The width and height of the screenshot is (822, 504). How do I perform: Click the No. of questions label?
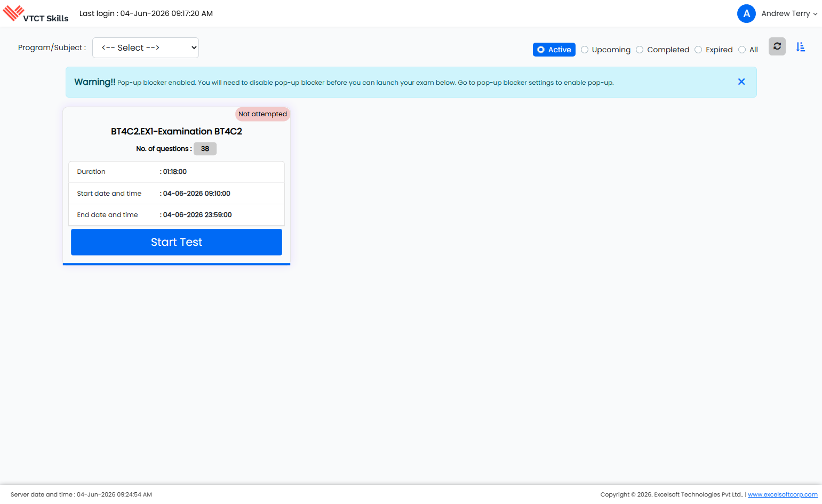(164, 149)
